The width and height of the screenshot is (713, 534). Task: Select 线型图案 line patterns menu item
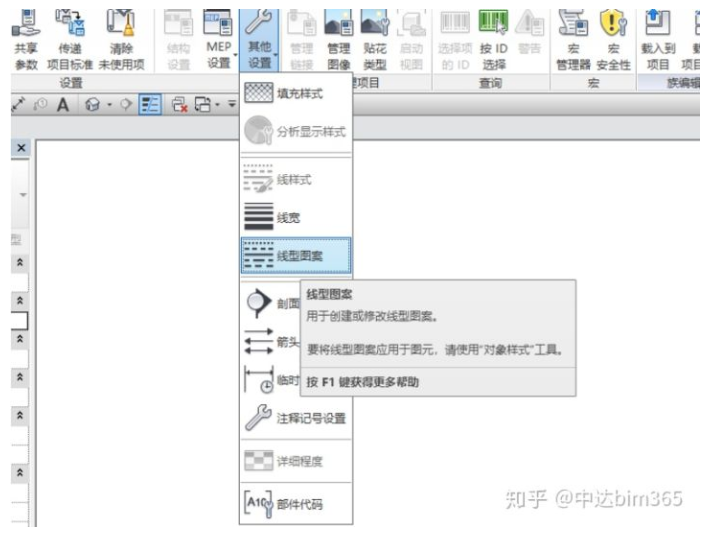coord(296,255)
